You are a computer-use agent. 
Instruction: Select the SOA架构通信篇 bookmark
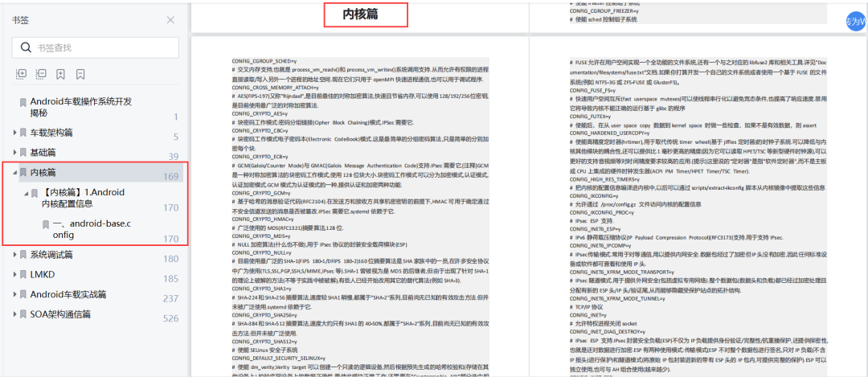click(x=60, y=314)
